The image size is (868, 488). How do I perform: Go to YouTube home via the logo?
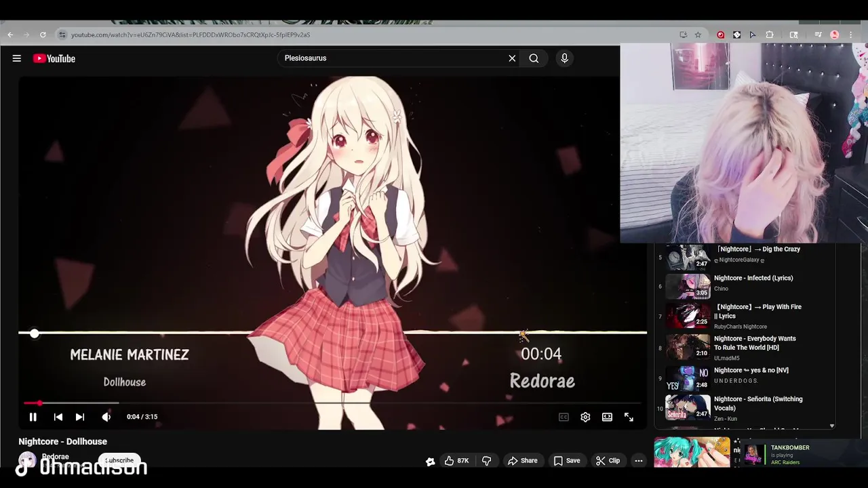[54, 58]
